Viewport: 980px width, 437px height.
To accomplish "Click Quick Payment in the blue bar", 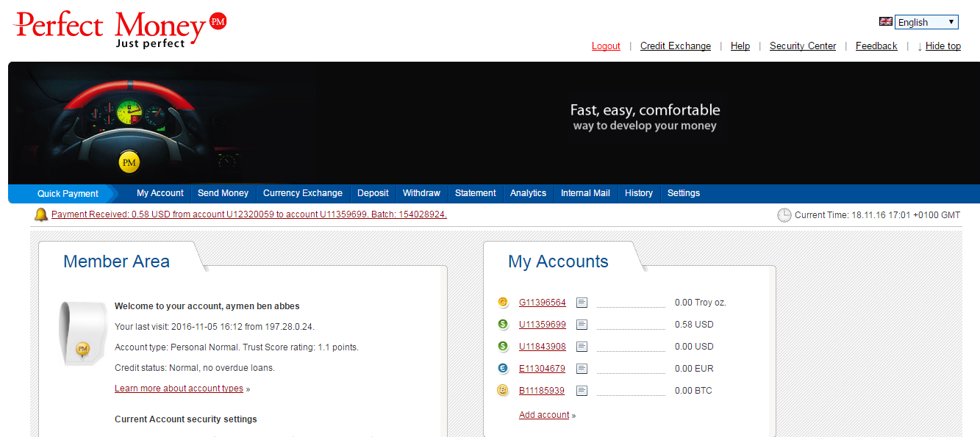I will pyautogui.click(x=68, y=194).
